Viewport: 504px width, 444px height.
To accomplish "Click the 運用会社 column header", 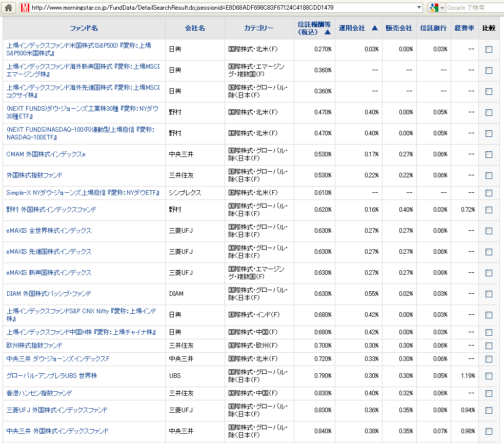I will (352, 28).
